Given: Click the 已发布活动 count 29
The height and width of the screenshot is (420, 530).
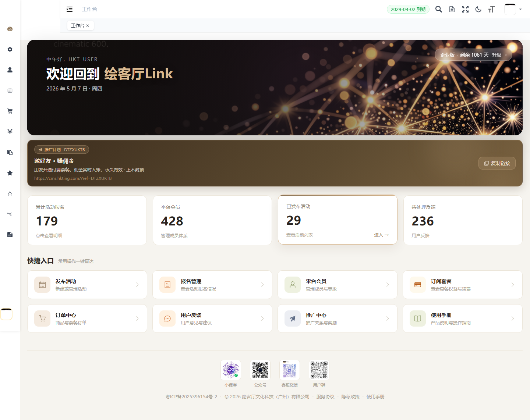Looking at the screenshot, I should click(294, 220).
